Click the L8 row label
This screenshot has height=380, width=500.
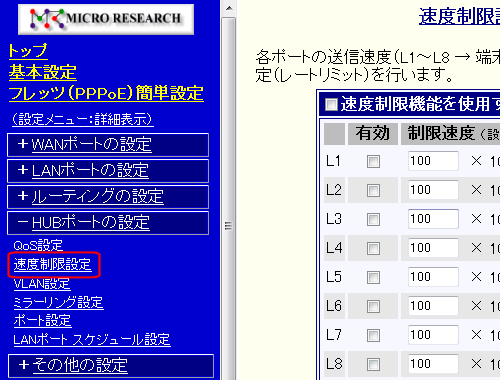(334, 364)
